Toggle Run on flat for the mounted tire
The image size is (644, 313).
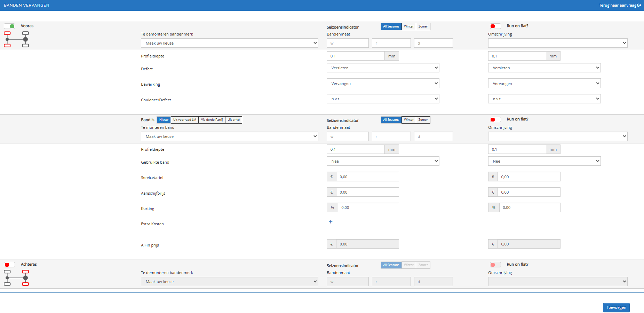coord(495,119)
